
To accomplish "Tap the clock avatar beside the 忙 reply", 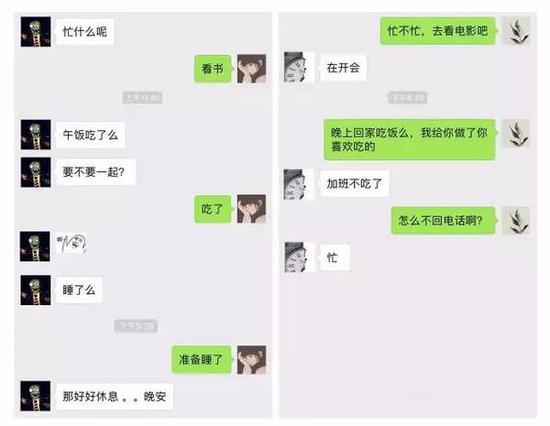I will click(299, 257).
